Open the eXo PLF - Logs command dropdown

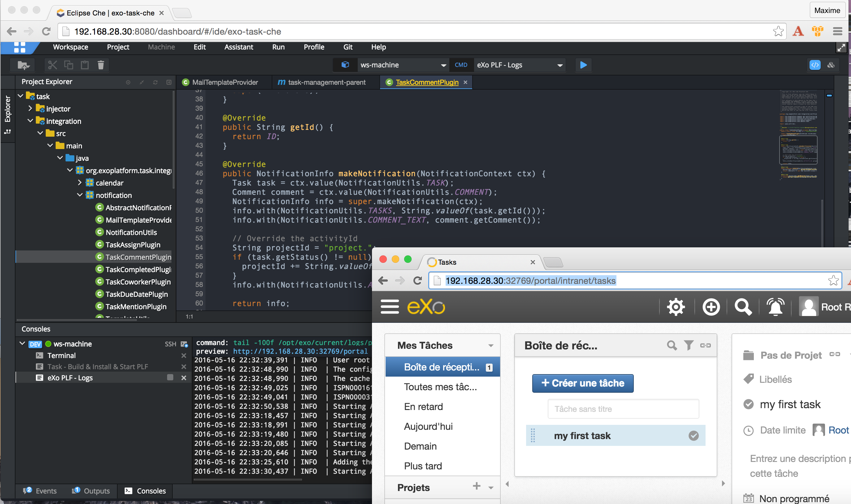pyautogui.click(x=559, y=65)
